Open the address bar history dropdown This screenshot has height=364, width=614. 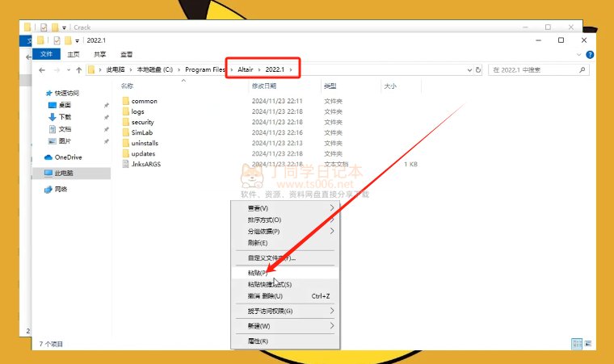(x=469, y=70)
